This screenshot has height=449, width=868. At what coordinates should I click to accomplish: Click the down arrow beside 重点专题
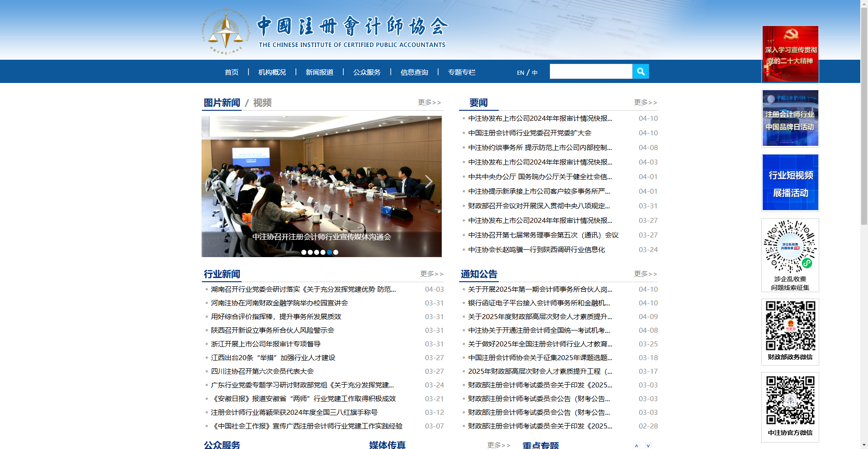(x=649, y=446)
